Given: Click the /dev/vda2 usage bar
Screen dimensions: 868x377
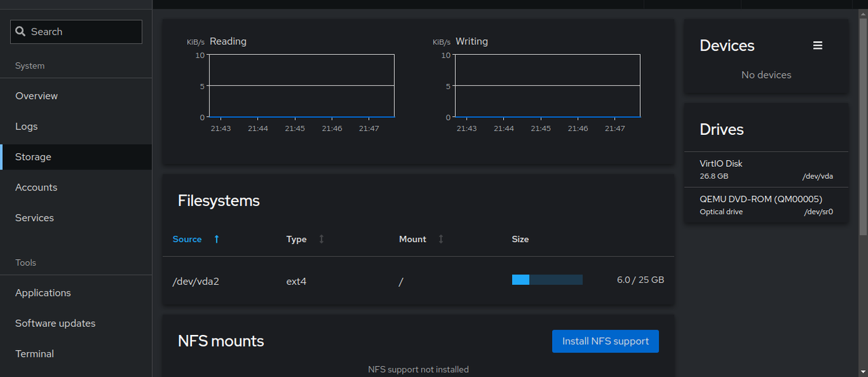Looking at the screenshot, I should click(547, 279).
